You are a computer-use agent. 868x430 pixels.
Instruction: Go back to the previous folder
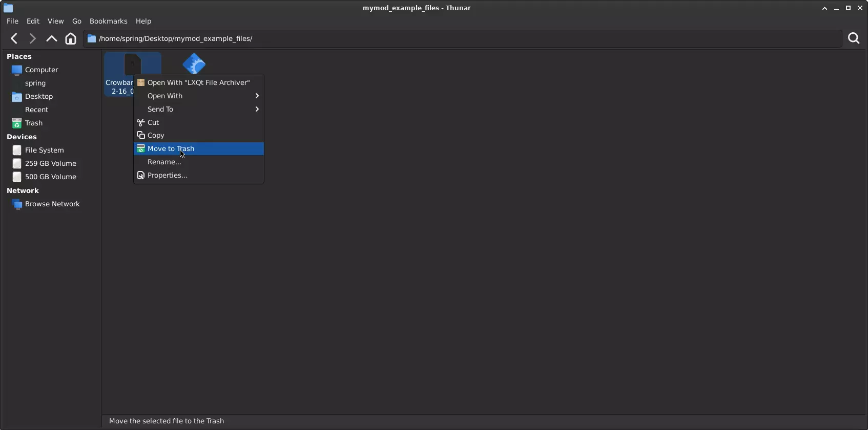click(14, 38)
